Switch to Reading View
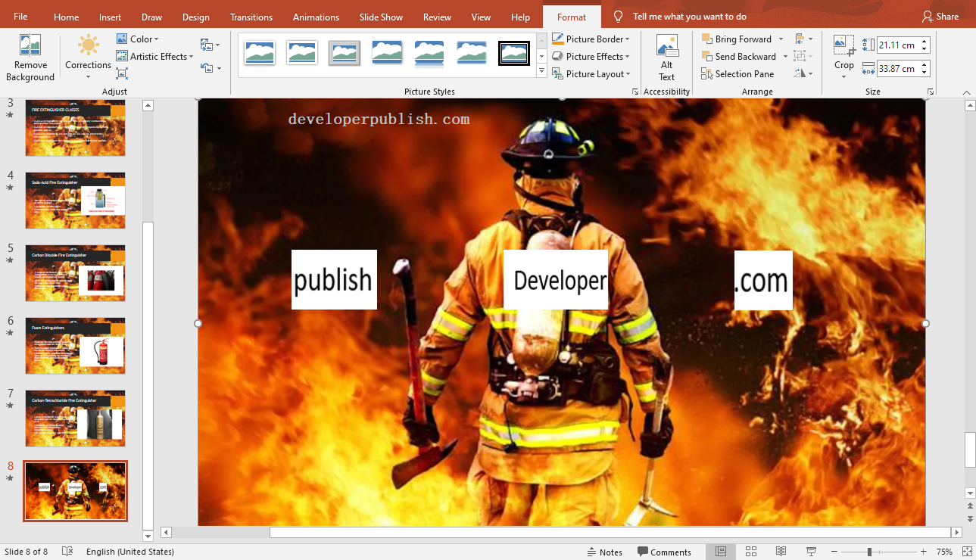The image size is (976, 560). point(781,552)
